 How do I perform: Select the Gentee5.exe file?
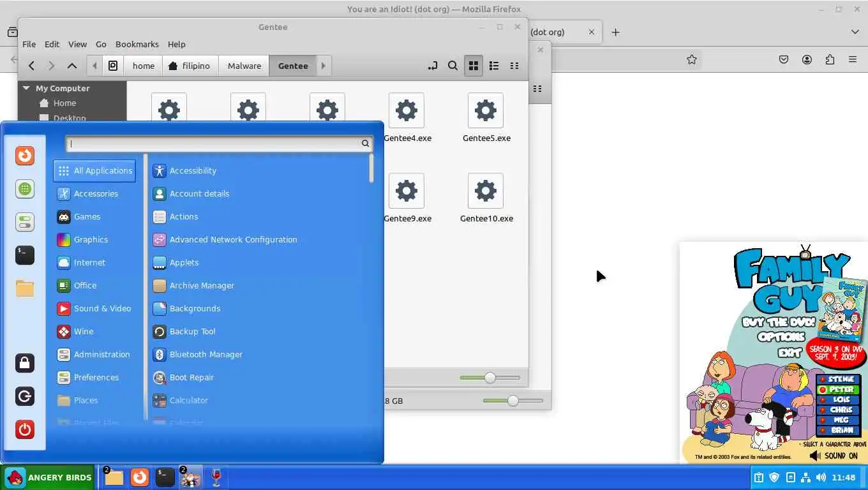coord(486,118)
